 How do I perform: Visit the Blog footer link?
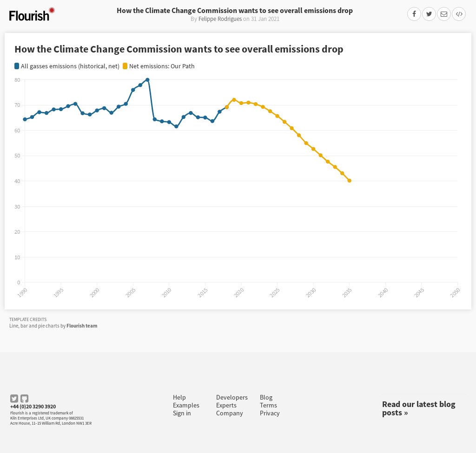point(266,397)
